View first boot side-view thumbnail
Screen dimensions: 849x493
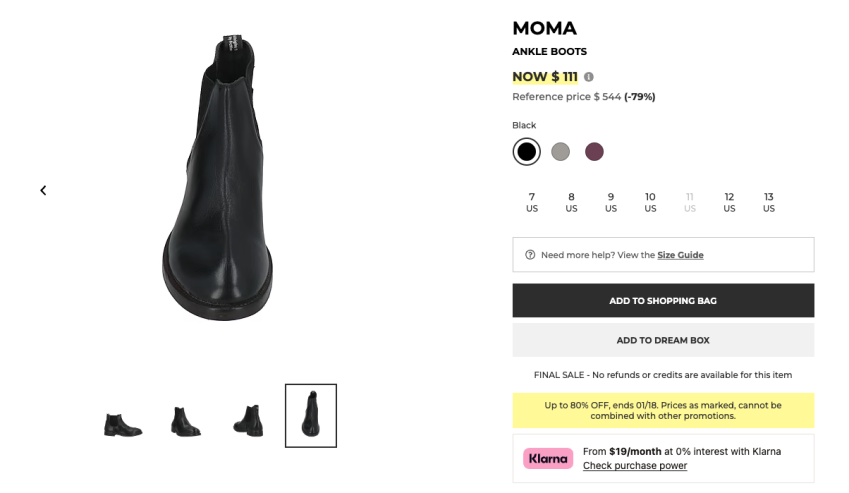tap(123, 423)
